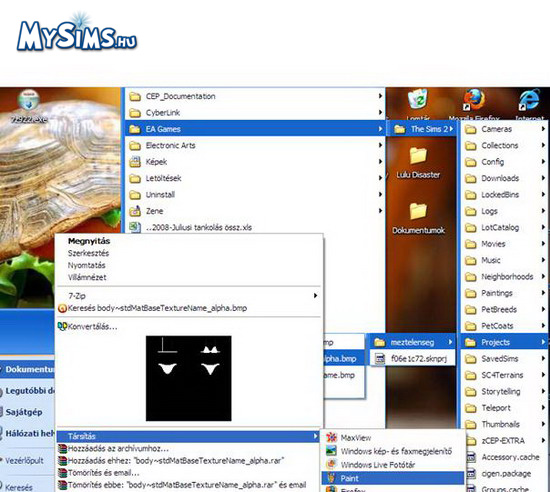This screenshot has height=492, width=550.
Task: Open the Képek folder entry
Action: [x=255, y=162]
